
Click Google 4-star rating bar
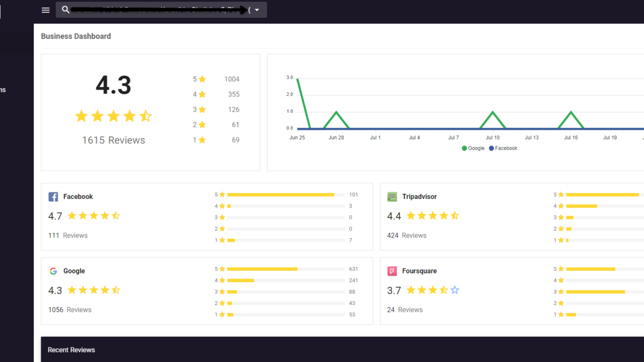point(286,280)
